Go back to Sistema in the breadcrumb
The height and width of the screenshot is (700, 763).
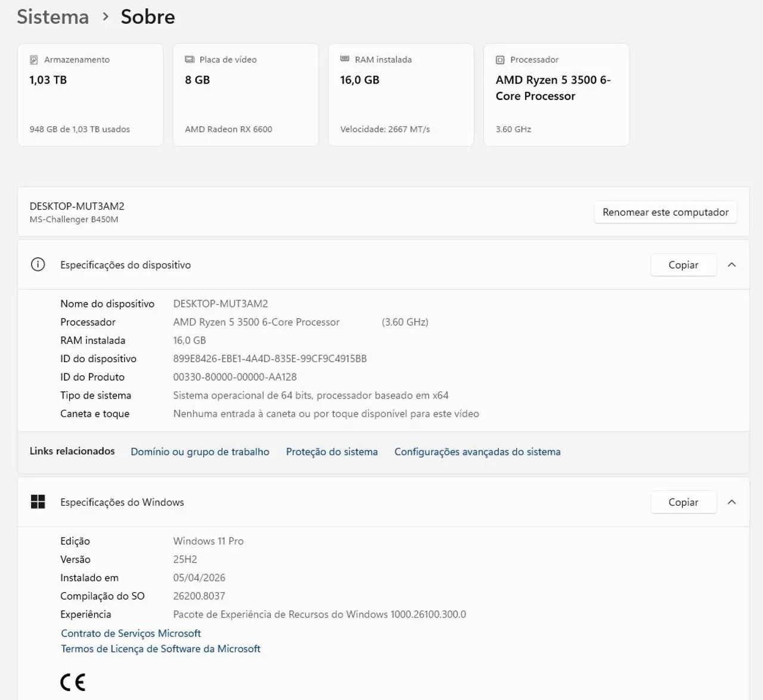click(52, 17)
